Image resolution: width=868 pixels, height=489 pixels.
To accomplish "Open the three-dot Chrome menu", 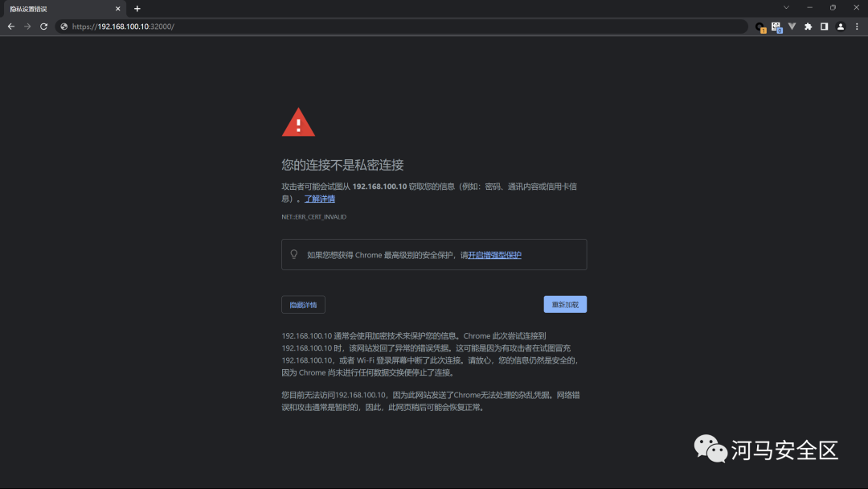I will [857, 27].
